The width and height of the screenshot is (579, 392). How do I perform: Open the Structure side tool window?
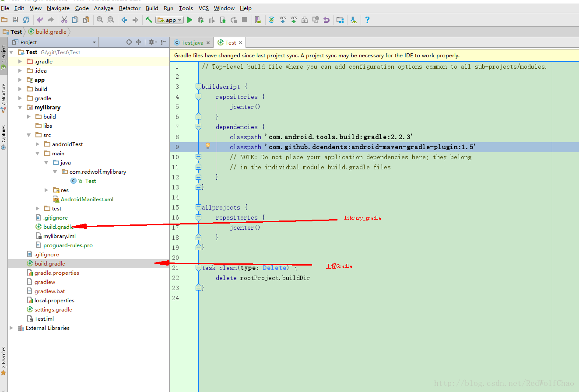[4, 98]
